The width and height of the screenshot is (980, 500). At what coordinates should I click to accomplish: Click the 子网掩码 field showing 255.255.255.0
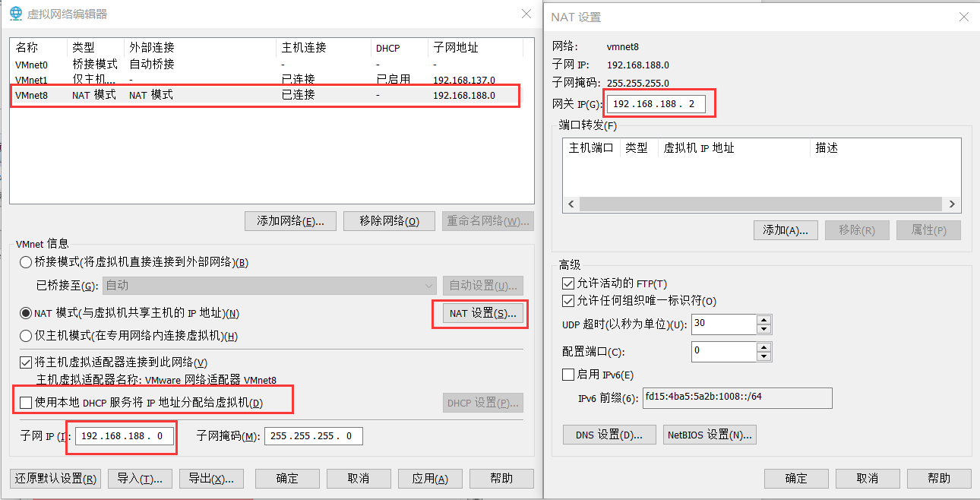pos(314,436)
